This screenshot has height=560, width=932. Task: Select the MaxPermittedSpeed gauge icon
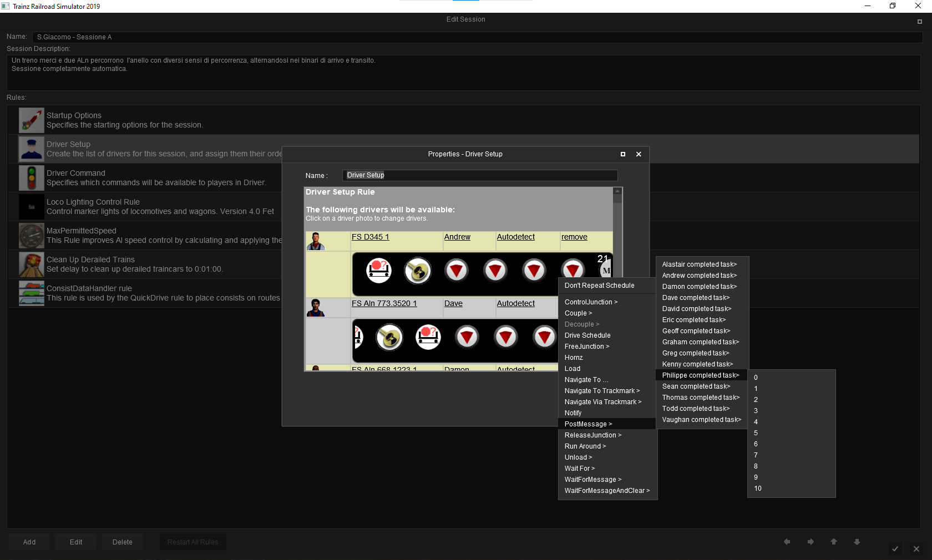31,235
